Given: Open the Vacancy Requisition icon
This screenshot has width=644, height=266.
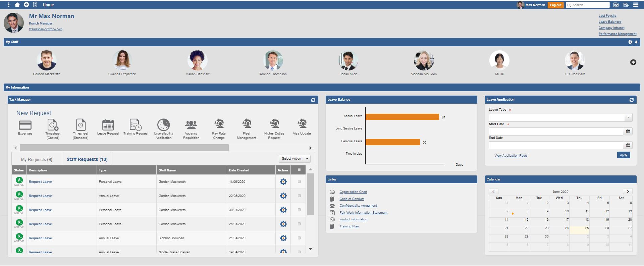Looking at the screenshot, I should pyautogui.click(x=191, y=125).
